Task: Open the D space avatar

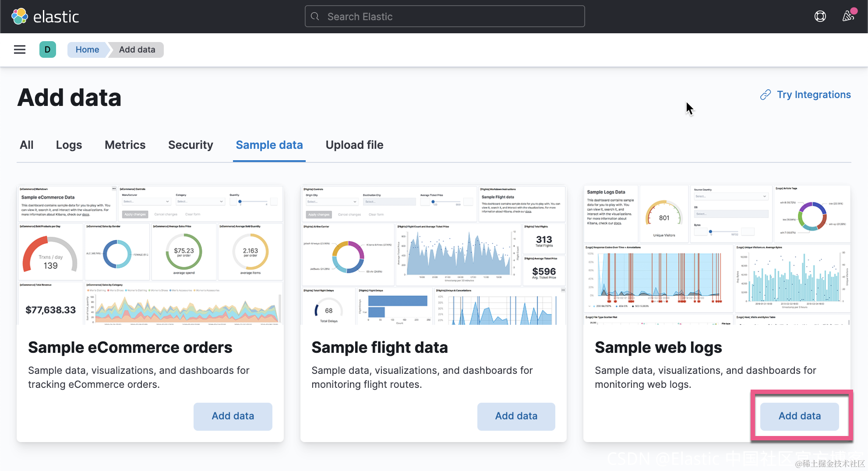Action: click(x=48, y=49)
